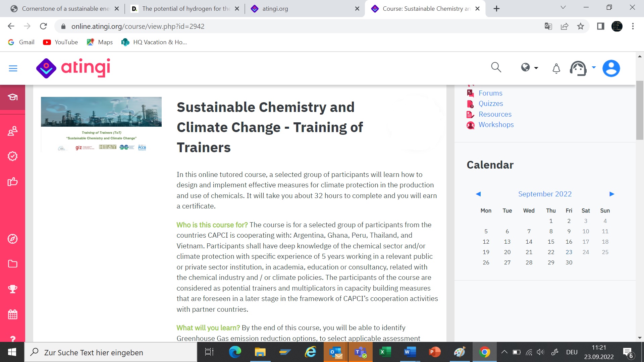Bookmark the page with the star icon
The image size is (644, 362).
click(x=581, y=26)
